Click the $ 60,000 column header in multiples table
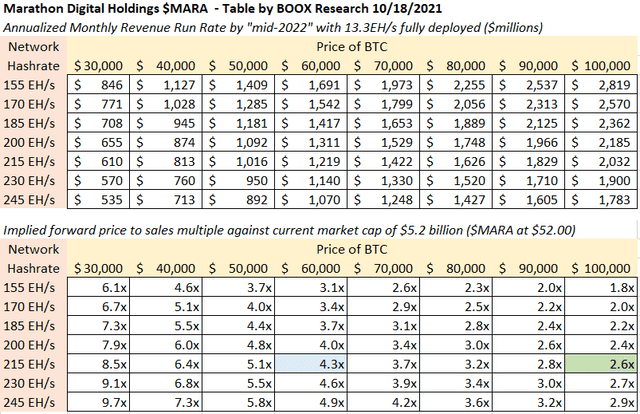The width and height of the screenshot is (640, 414). (311, 268)
